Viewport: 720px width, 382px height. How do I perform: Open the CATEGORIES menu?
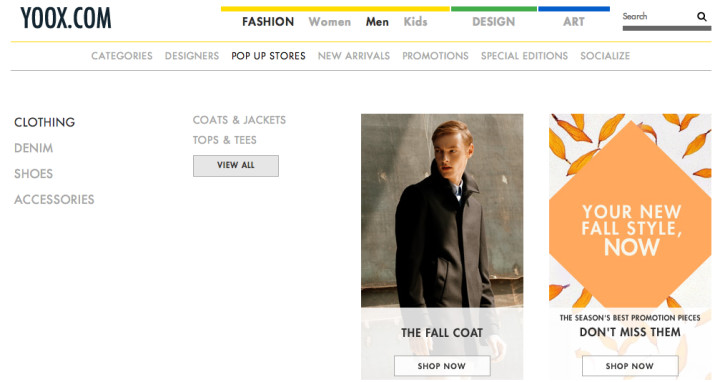click(122, 56)
